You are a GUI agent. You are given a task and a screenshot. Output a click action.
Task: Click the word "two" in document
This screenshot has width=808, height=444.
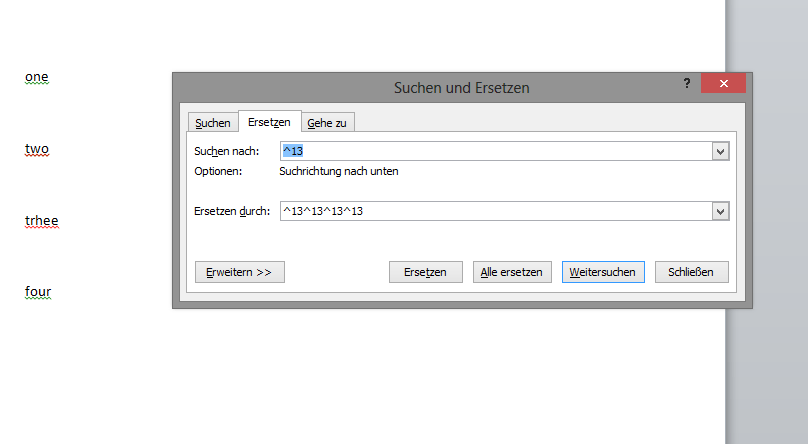[x=37, y=149]
